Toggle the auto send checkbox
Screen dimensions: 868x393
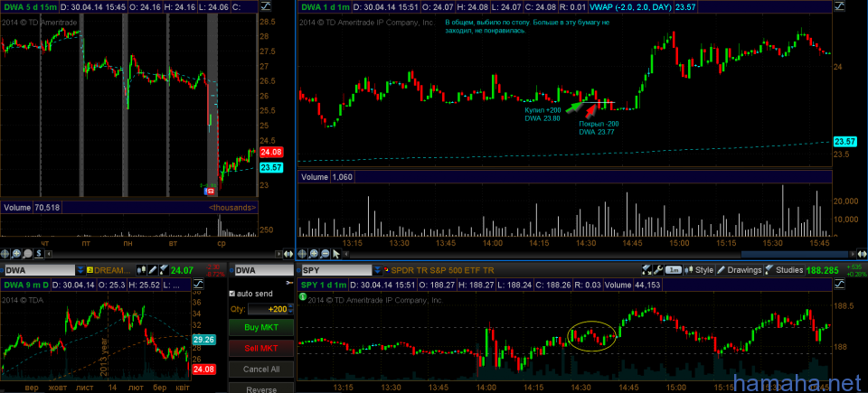232,294
